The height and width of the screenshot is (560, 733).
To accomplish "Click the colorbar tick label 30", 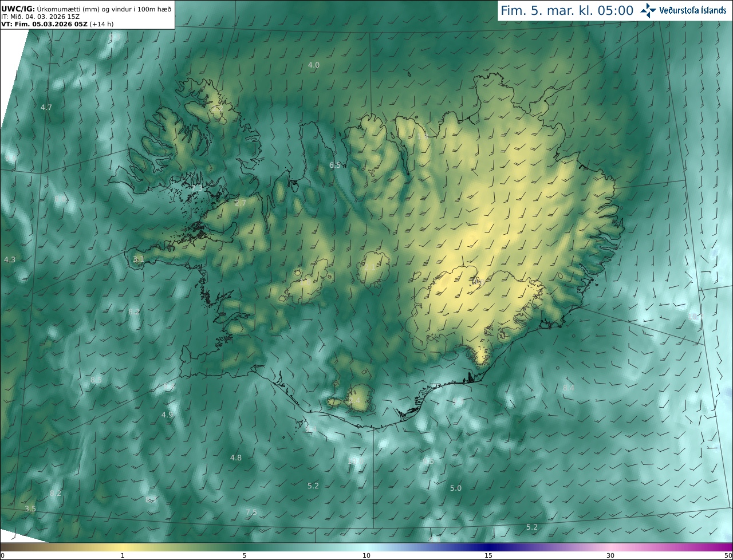I will point(610,555).
